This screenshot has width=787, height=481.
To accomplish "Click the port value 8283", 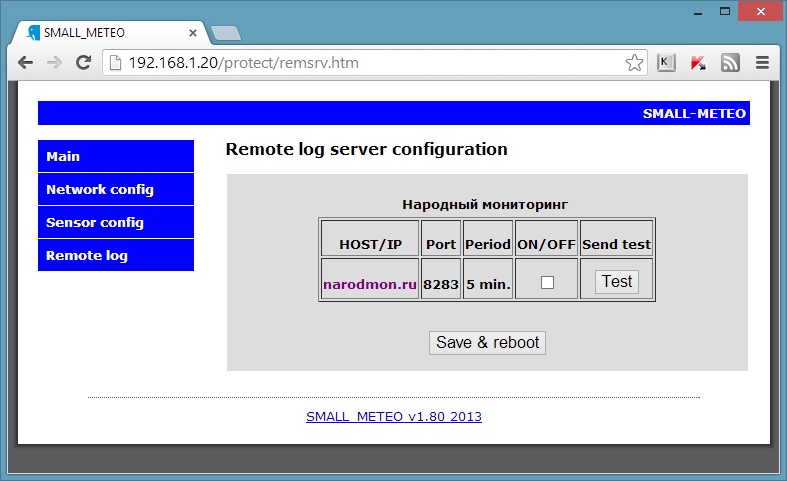I will click(x=441, y=284).
